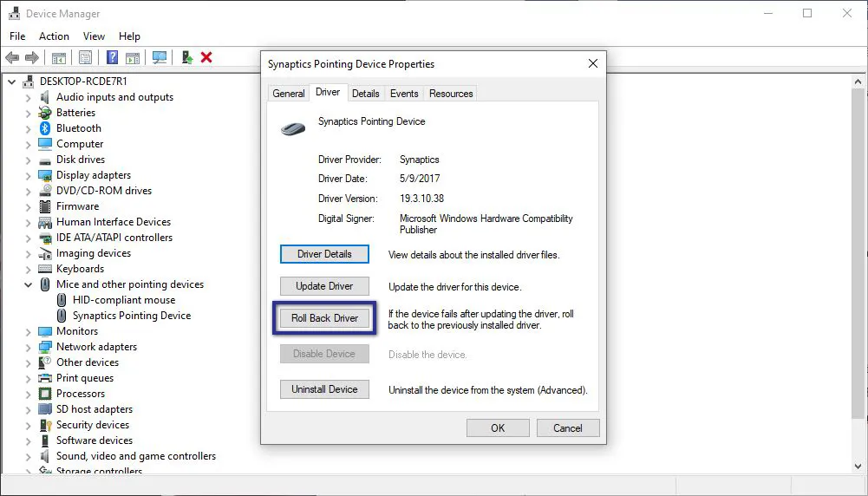Click the Firmware chip icon
Screen dimensions: 868x496
click(45, 206)
